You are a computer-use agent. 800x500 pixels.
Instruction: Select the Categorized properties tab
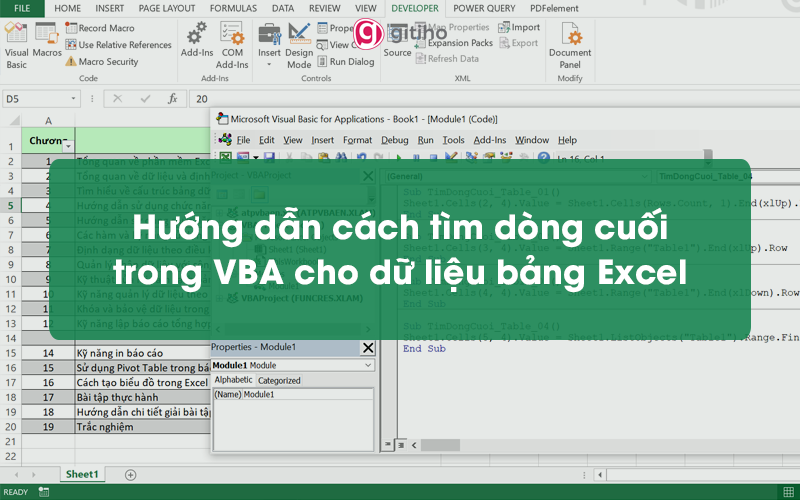pos(279,381)
